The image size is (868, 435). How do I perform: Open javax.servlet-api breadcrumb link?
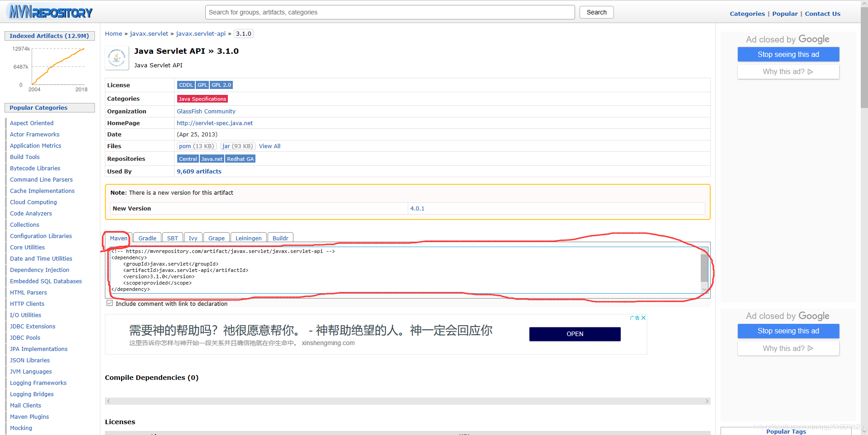201,33
